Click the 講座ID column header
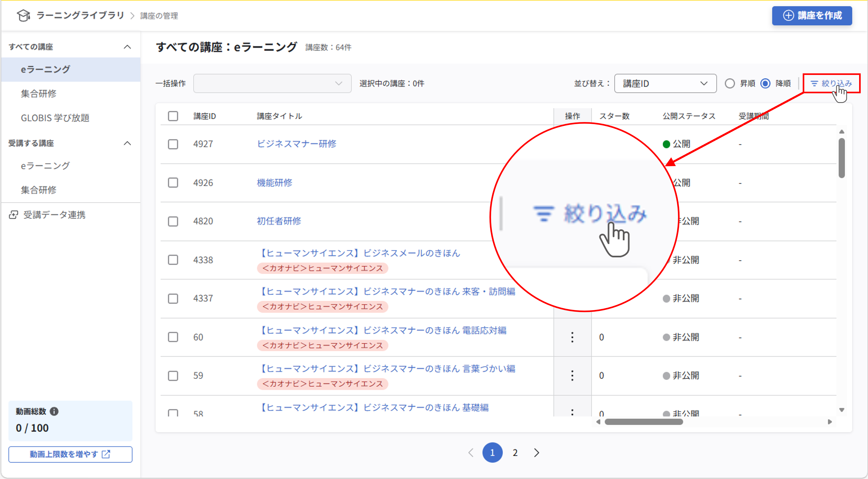This screenshot has height=479, width=868. click(205, 116)
